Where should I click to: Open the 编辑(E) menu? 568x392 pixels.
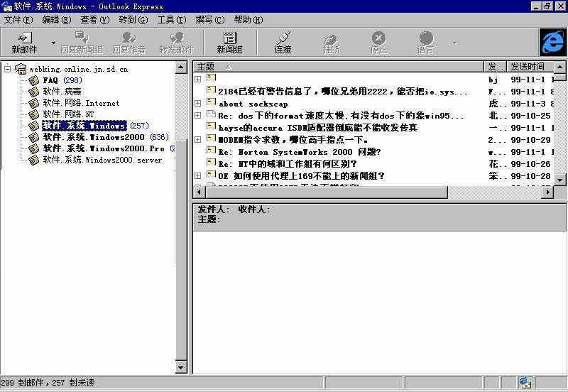point(57,20)
